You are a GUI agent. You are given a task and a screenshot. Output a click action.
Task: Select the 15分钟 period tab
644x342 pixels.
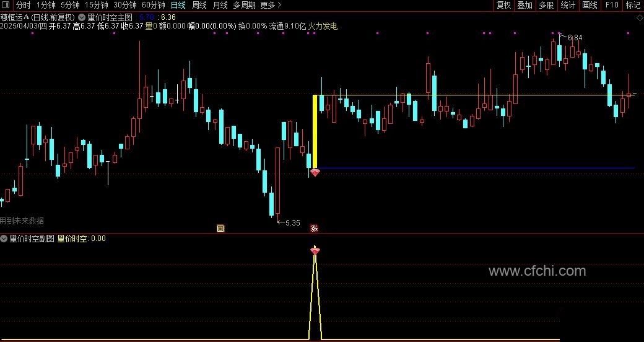[96, 5]
